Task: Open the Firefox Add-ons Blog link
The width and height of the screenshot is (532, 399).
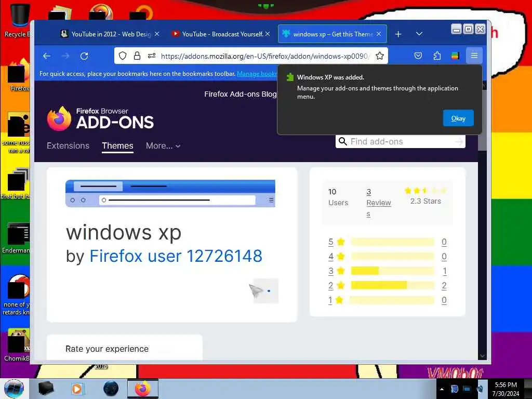Action: 240,94
